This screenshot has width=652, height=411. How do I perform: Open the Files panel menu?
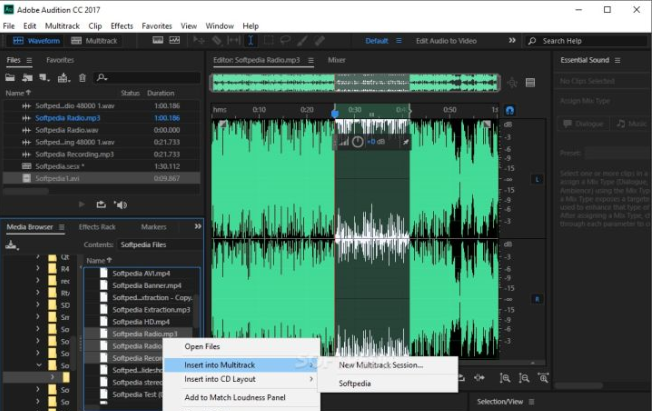(29, 60)
